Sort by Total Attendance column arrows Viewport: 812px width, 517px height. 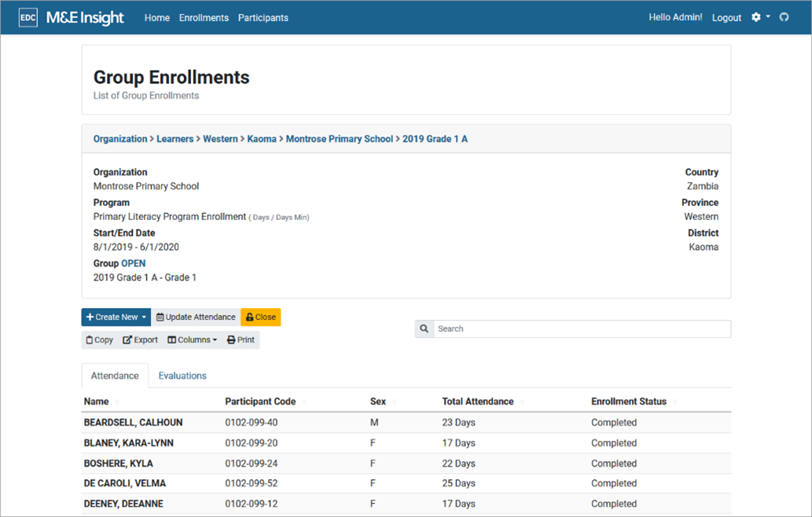[522, 401]
